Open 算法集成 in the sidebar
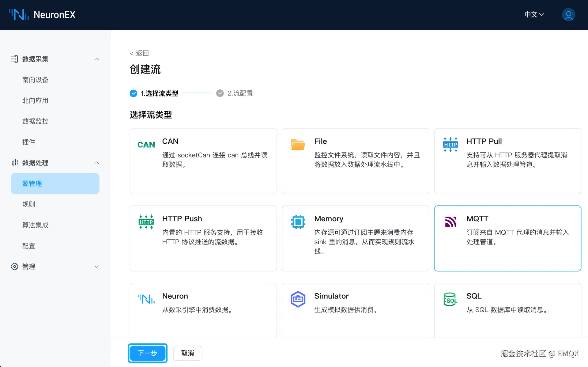Viewport: 588px width, 367px height. click(x=35, y=225)
